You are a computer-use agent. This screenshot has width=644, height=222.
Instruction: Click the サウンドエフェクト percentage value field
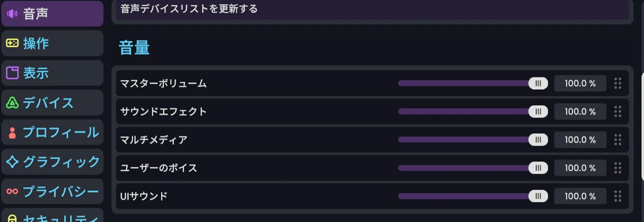[580, 111]
